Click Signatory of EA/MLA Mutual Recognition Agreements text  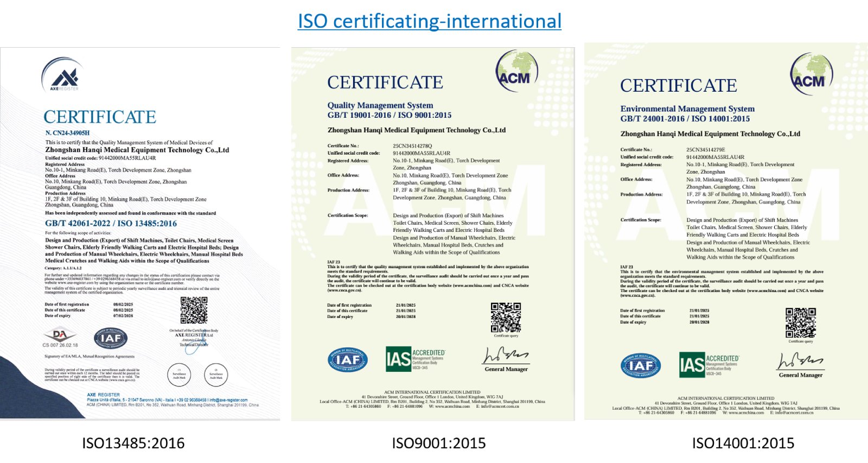click(x=90, y=357)
